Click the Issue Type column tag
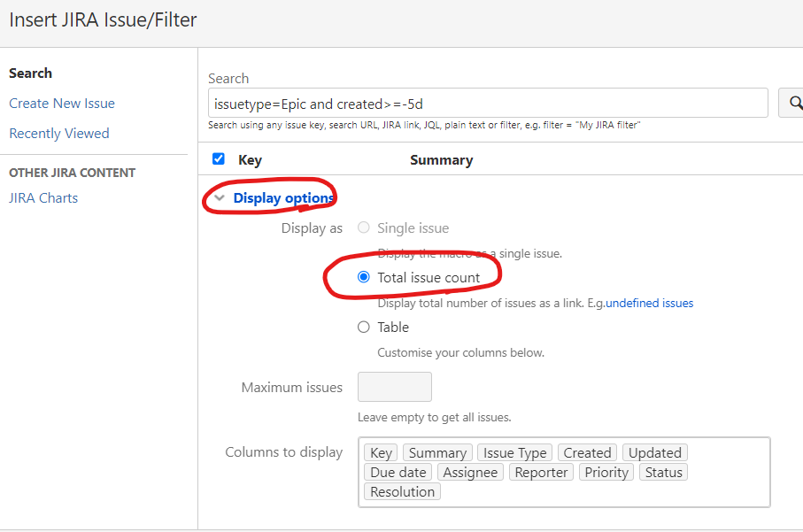The image size is (803, 532). [x=515, y=452]
